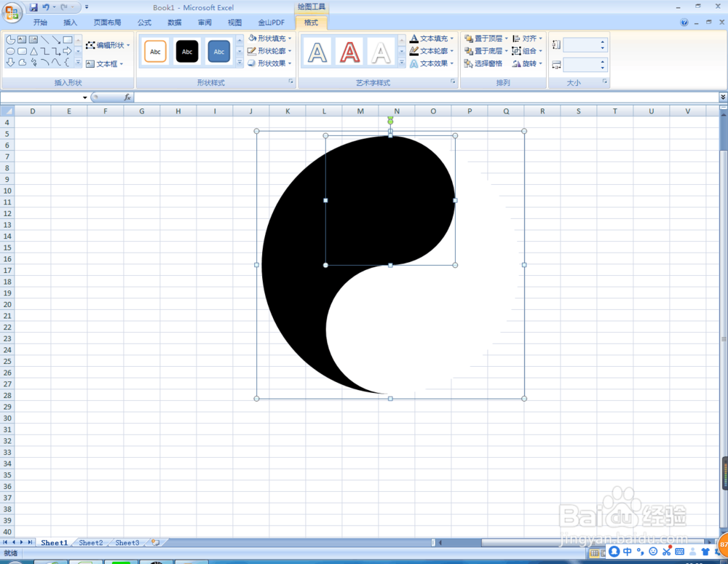
Task: Open the 公式 ribbon tab
Action: click(x=144, y=23)
